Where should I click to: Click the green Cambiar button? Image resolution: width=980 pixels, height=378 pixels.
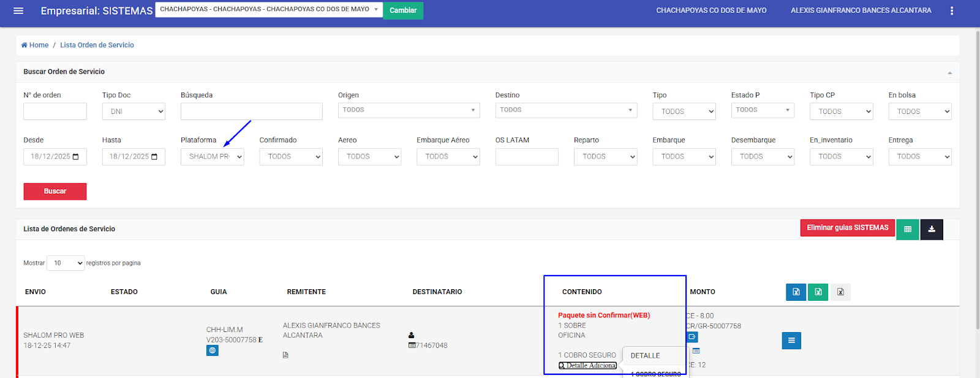tap(403, 10)
